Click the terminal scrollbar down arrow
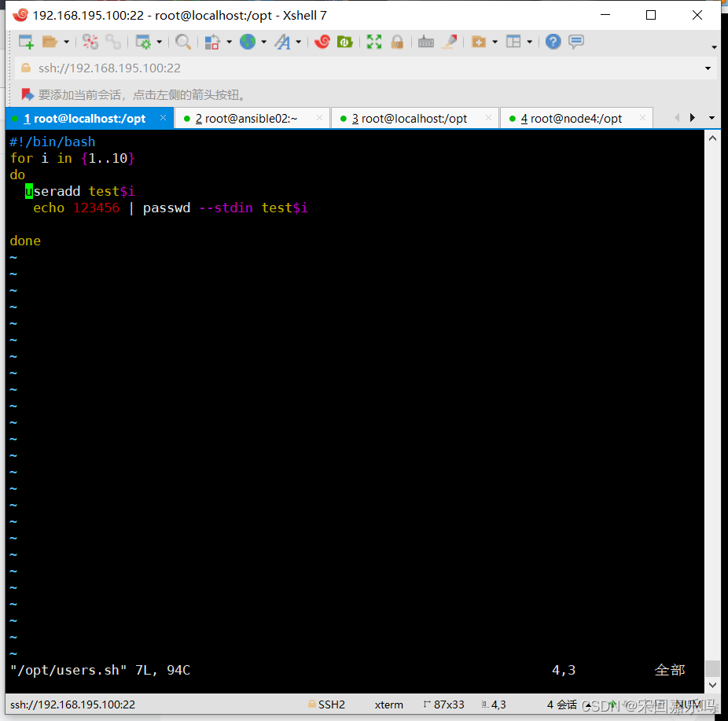728x721 pixels. (x=713, y=686)
